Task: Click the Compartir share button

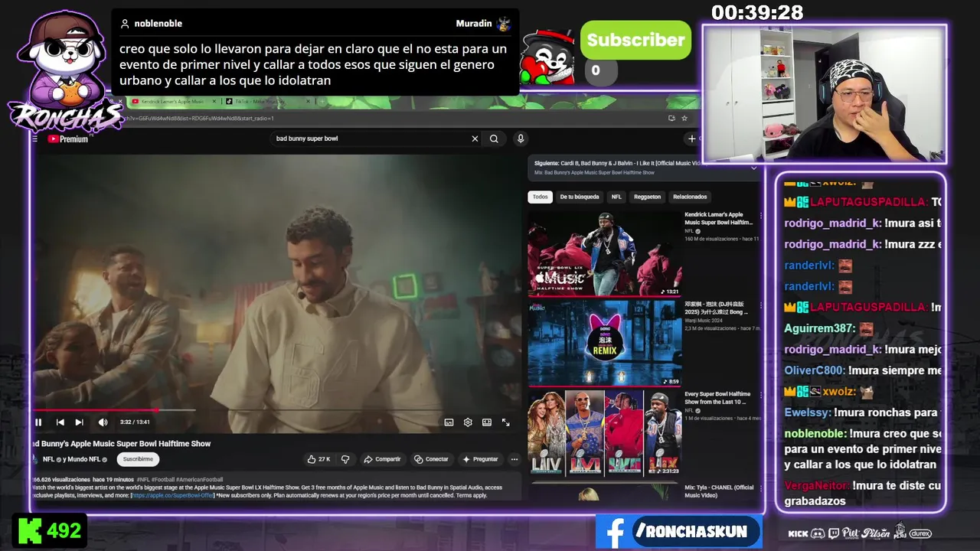Action: tap(382, 459)
